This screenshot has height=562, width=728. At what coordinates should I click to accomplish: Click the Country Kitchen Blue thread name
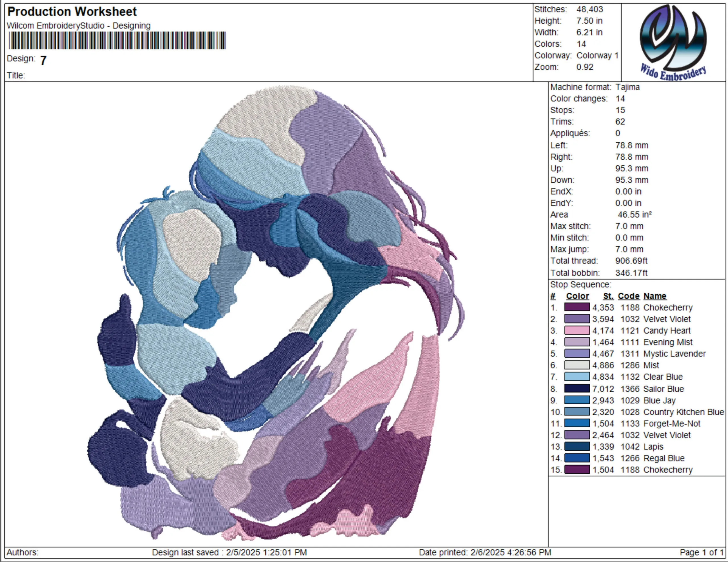(x=683, y=412)
